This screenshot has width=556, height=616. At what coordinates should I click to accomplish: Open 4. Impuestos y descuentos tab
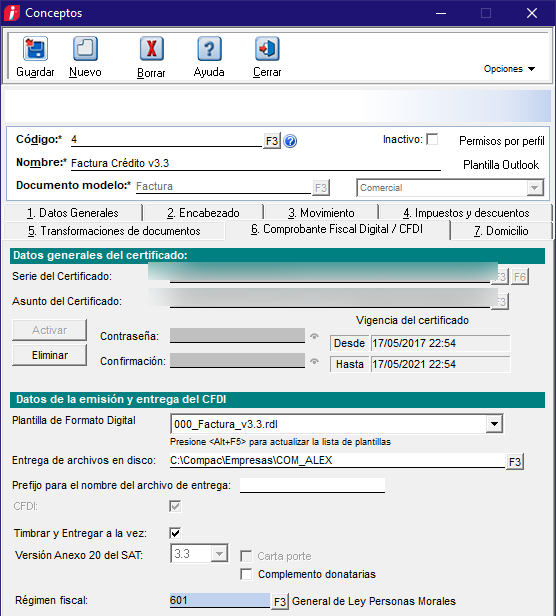[466, 213]
